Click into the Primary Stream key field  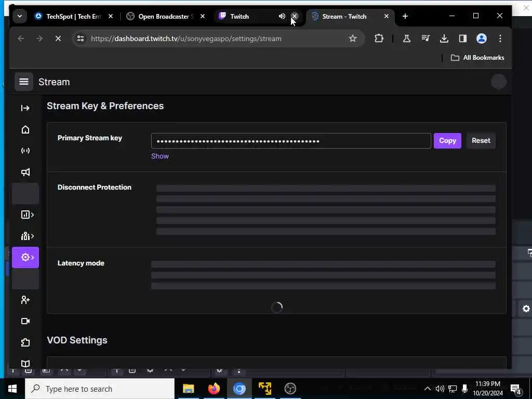click(291, 141)
